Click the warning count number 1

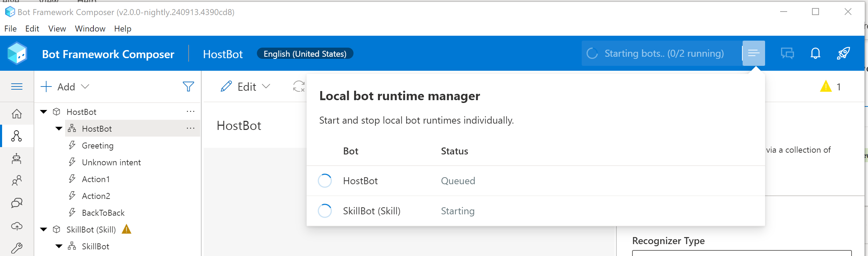(839, 87)
